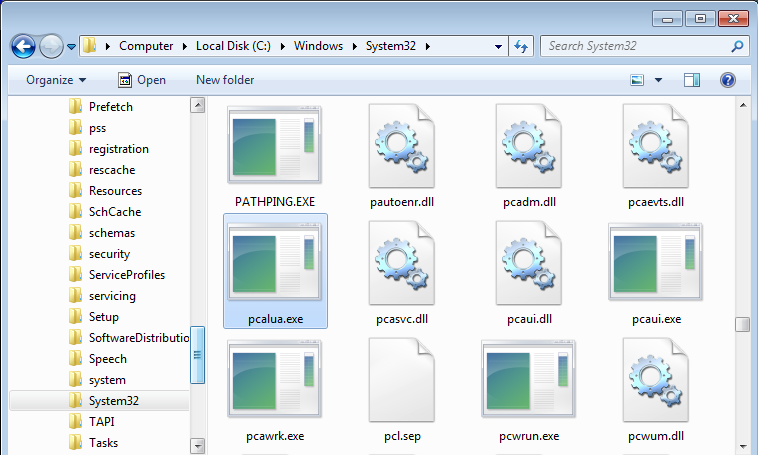Screen dimensions: 758x455
Task: Select the servicing folder
Action: [112, 296]
